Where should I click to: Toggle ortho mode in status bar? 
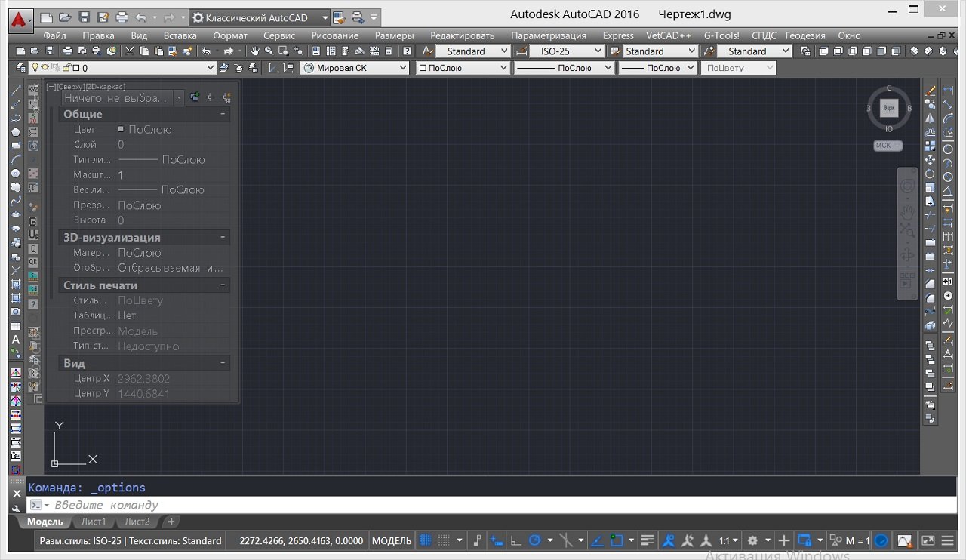point(516,540)
